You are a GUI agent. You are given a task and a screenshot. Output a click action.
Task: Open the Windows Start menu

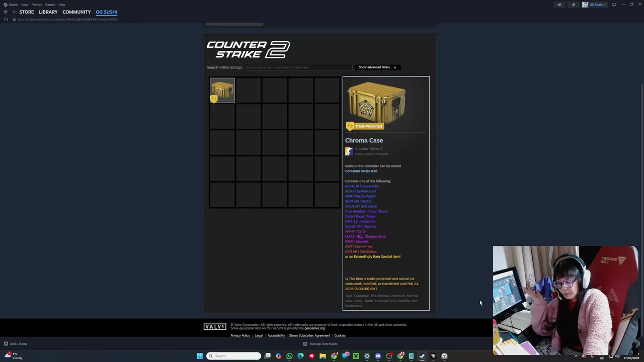click(200, 356)
